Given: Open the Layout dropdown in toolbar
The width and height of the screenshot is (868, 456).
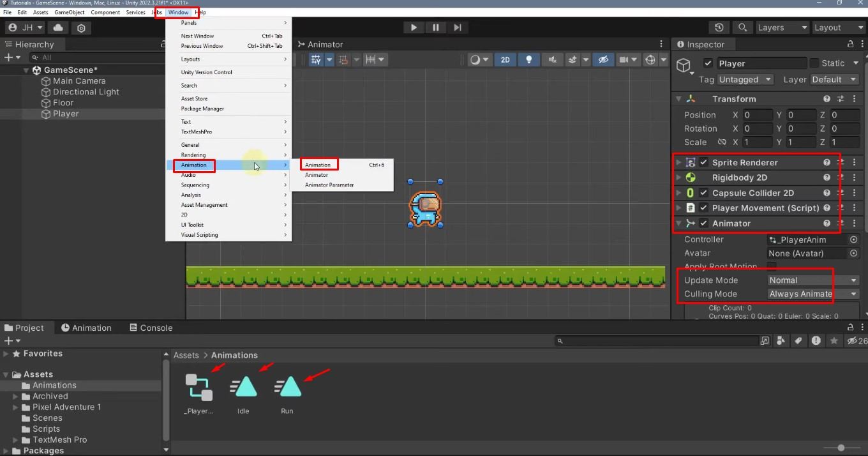Looking at the screenshot, I should [x=838, y=27].
